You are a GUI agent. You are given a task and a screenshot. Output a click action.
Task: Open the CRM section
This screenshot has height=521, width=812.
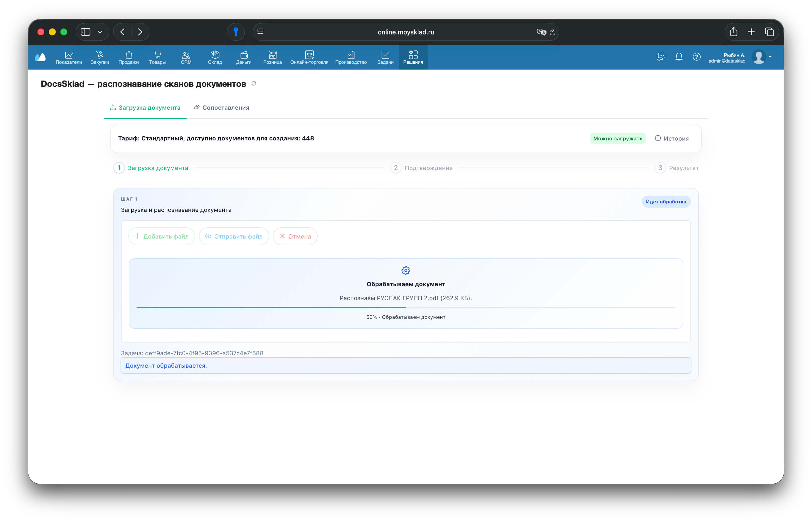coord(186,57)
